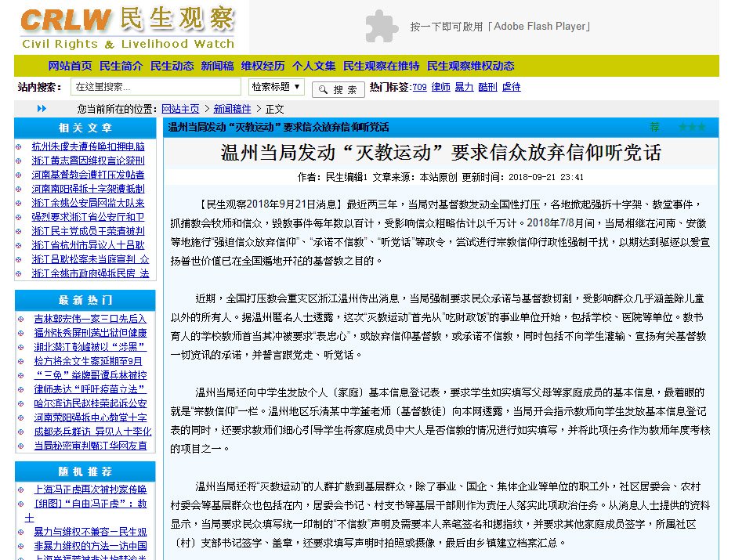
Task: Open related article 强烈要求浙江省公安厅和卫
Action: (x=88, y=217)
